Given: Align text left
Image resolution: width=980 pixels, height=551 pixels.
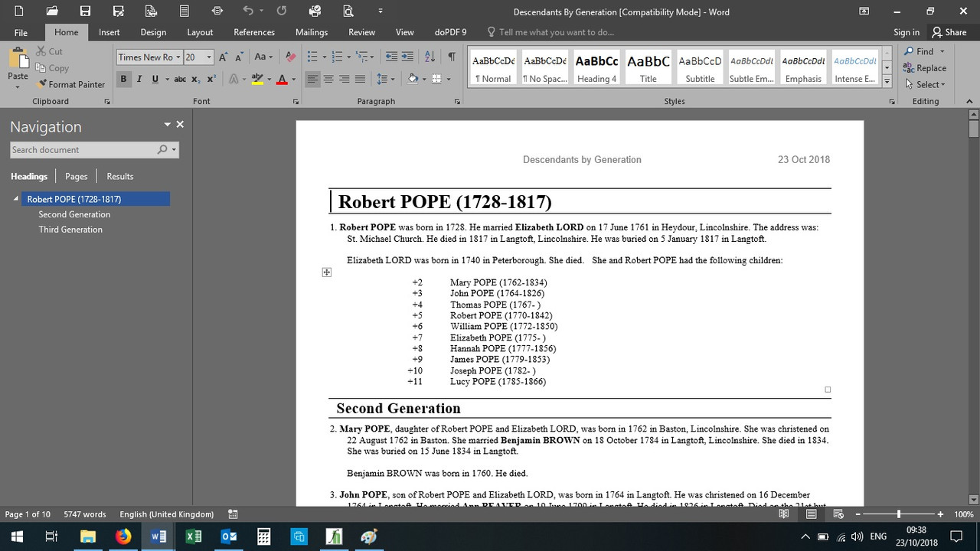Looking at the screenshot, I should pos(312,79).
